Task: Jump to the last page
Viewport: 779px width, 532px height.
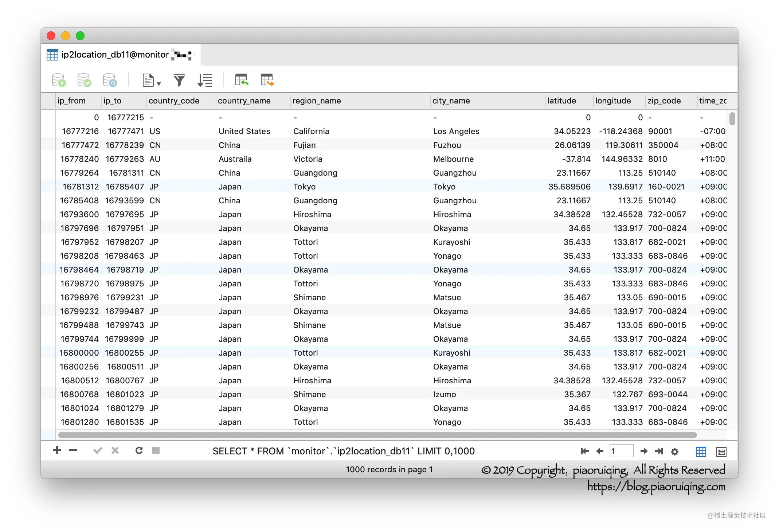Action: (659, 451)
